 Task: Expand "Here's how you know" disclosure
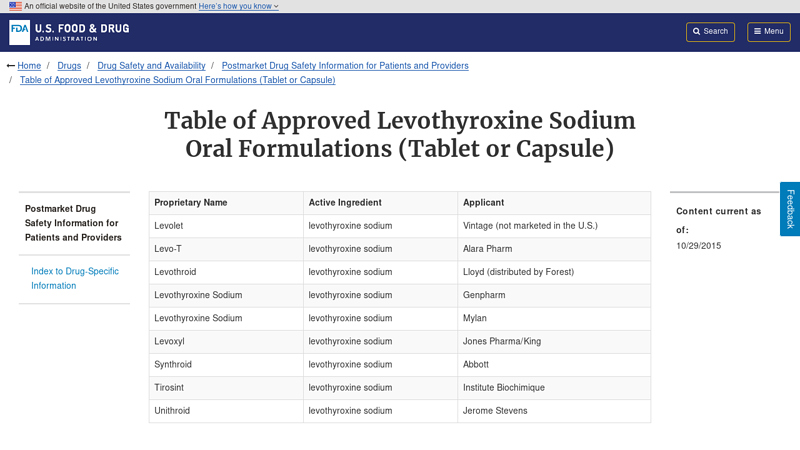coord(238,6)
